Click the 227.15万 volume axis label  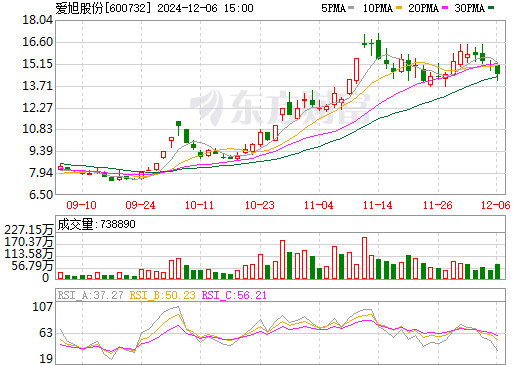tap(29, 230)
